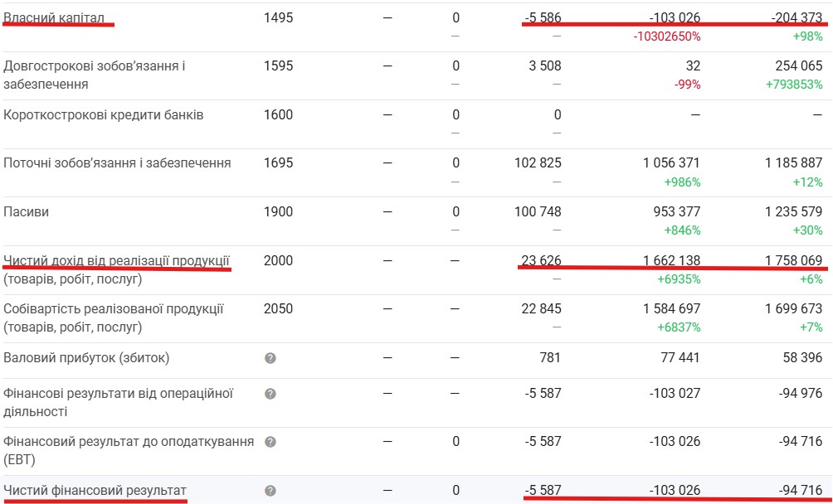Viewport: 833px width, 504px height.
Task: Click net revenue value 1 758 069
Action: pyautogui.click(x=793, y=260)
